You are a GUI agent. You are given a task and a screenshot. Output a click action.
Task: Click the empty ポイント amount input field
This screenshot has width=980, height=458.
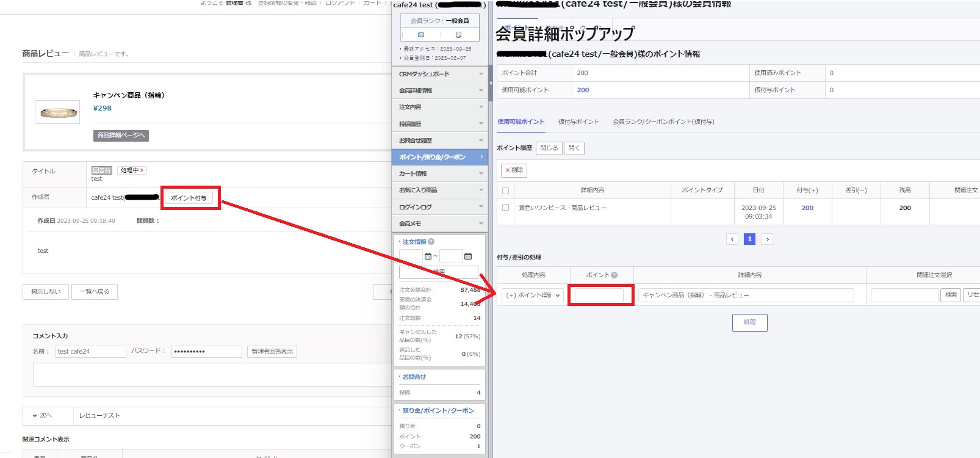tap(599, 296)
